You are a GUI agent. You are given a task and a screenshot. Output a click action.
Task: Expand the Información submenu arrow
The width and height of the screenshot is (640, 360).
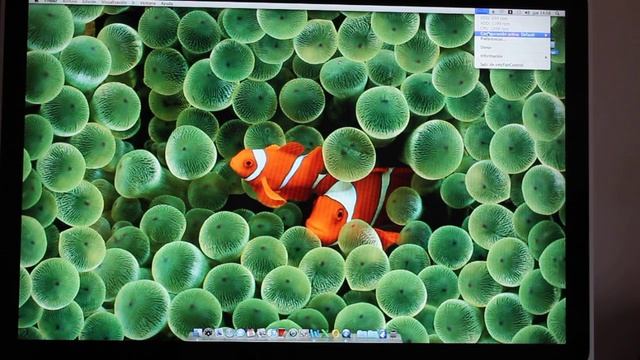point(546,57)
